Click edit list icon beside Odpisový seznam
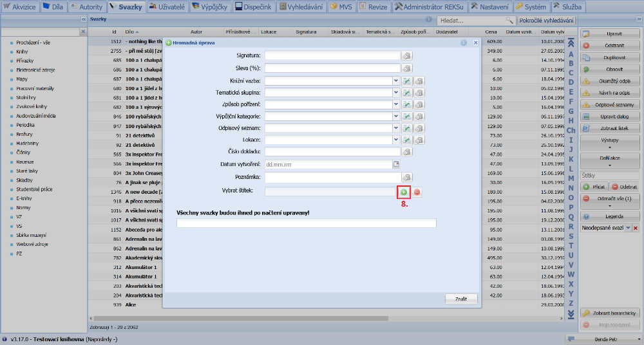This screenshot has height=345, width=644. point(407,128)
